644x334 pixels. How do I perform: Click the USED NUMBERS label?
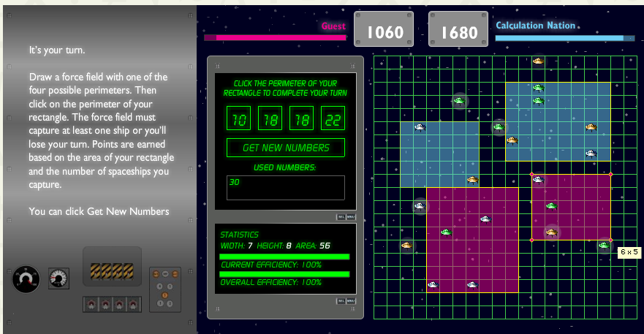284,167
